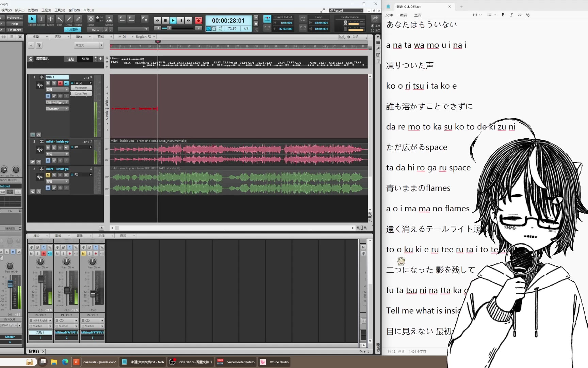The width and height of the screenshot is (588, 368).
Task: Open the 编辑 menu in Notepad
Action: tap(403, 15)
